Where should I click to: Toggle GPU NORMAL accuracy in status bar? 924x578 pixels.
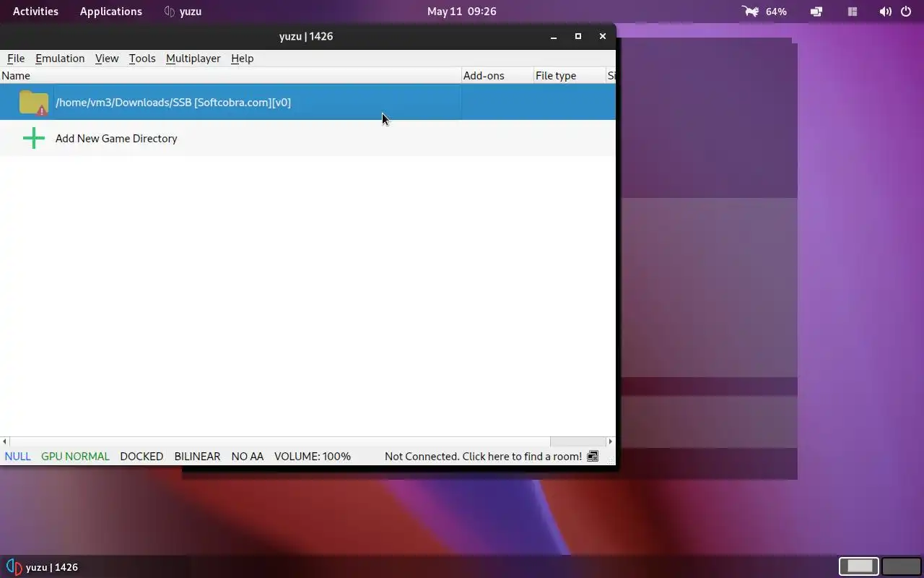(x=75, y=457)
